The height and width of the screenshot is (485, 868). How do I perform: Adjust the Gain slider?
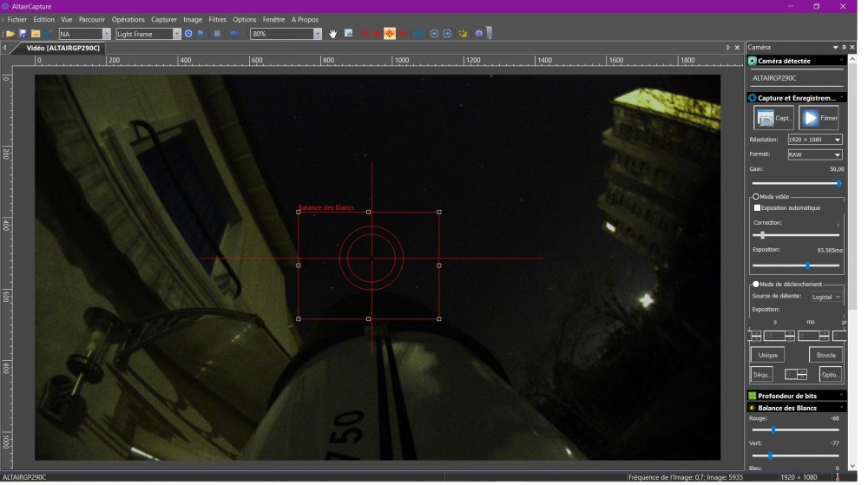(796, 184)
